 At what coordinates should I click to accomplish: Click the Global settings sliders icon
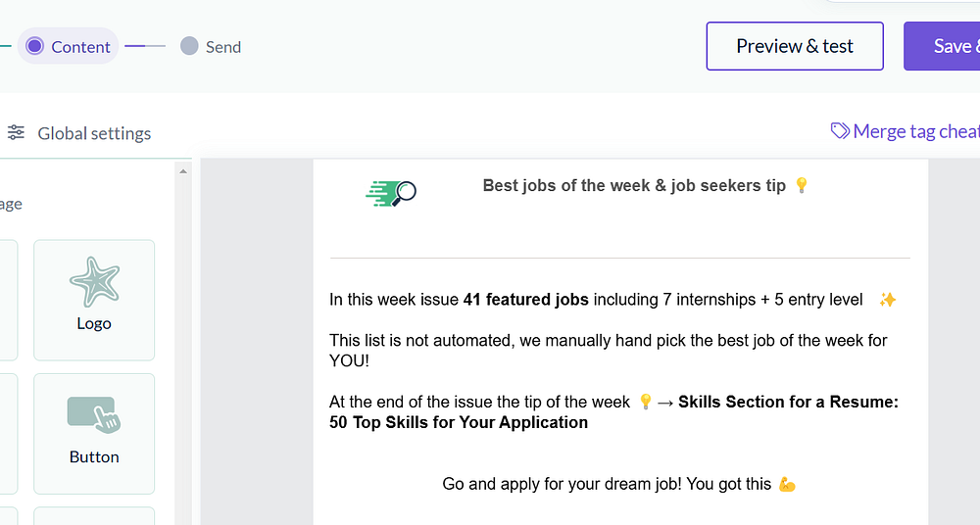click(17, 132)
